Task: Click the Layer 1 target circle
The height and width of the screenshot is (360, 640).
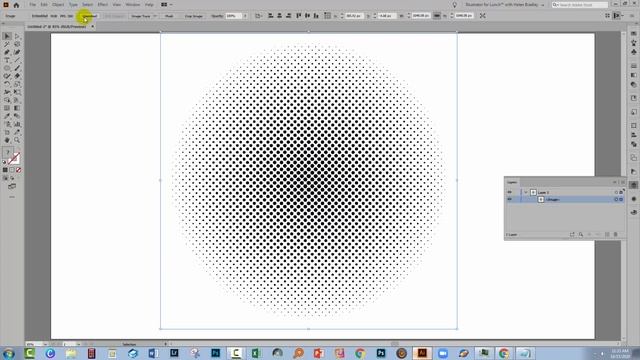Action: coord(616,192)
